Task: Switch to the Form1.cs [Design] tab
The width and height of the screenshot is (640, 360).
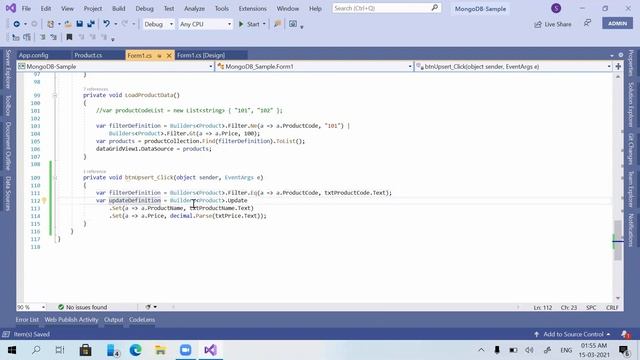Action: point(201,55)
